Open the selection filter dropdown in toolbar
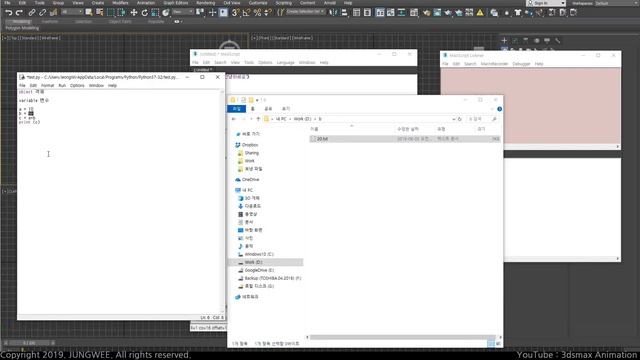Viewport: 640px width, 360px height. (71, 12)
